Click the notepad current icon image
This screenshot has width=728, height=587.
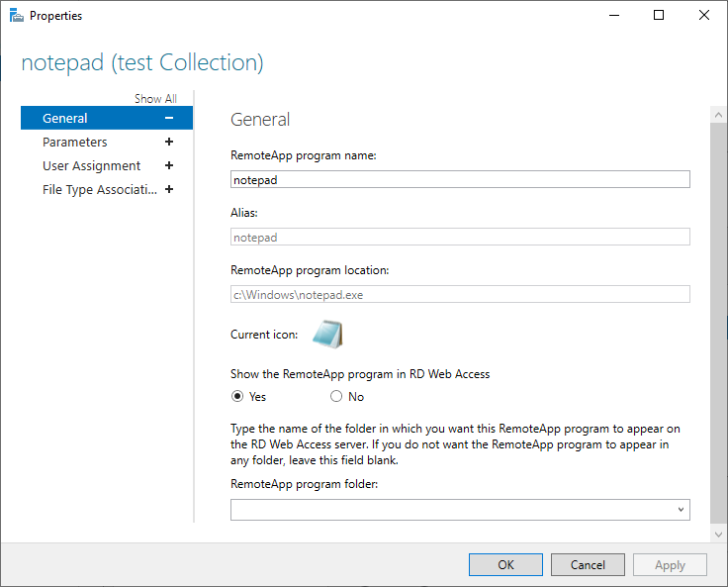pos(327,335)
